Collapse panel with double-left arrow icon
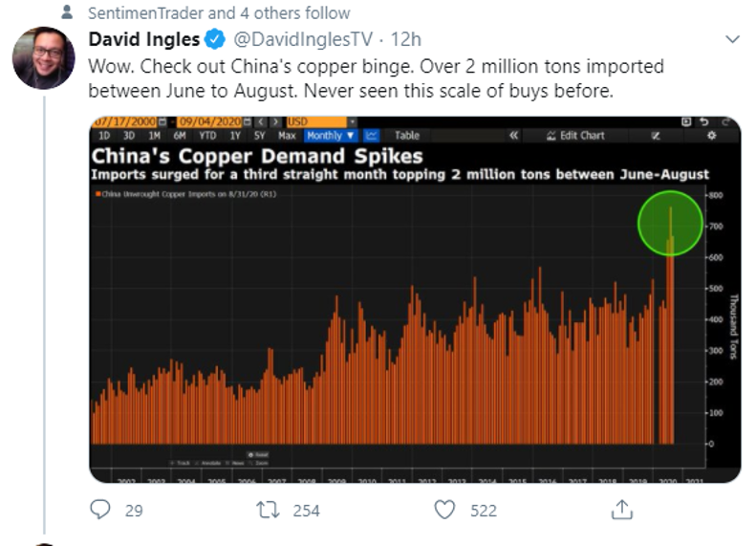This screenshot has height=546, width=756. [x=514, y=136]
